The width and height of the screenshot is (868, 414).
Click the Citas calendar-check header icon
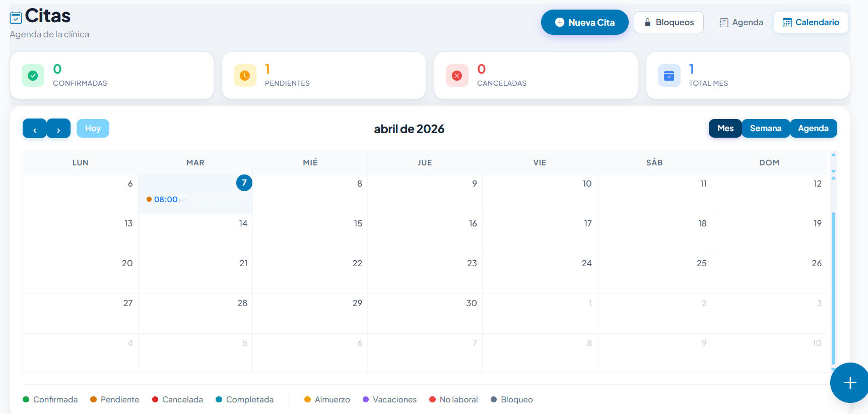16,18
